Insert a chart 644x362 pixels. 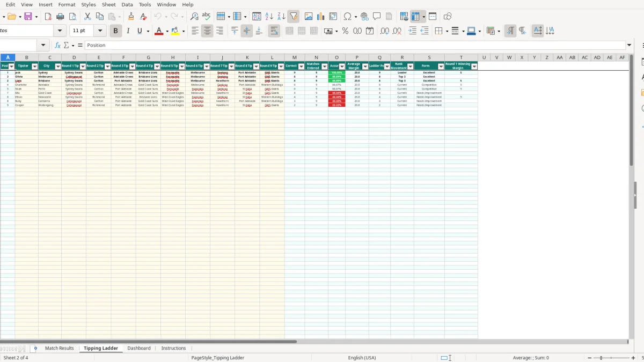[321, 17]
